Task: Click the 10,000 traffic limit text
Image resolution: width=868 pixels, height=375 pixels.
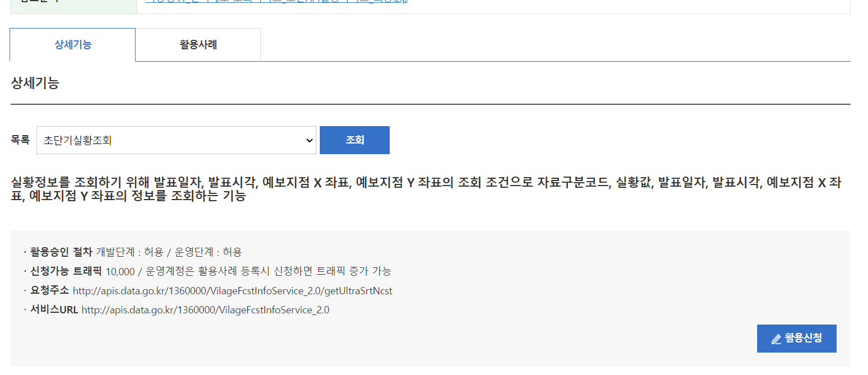Action: tap(120, 271)
